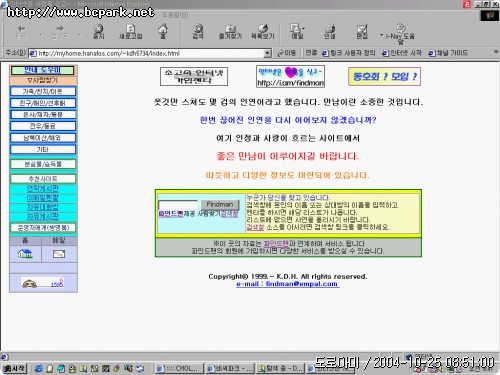This screenshot has width=500, height=375.
Task: Open the 자유게시판 link in the sidebar
Action: click(43, 216)
